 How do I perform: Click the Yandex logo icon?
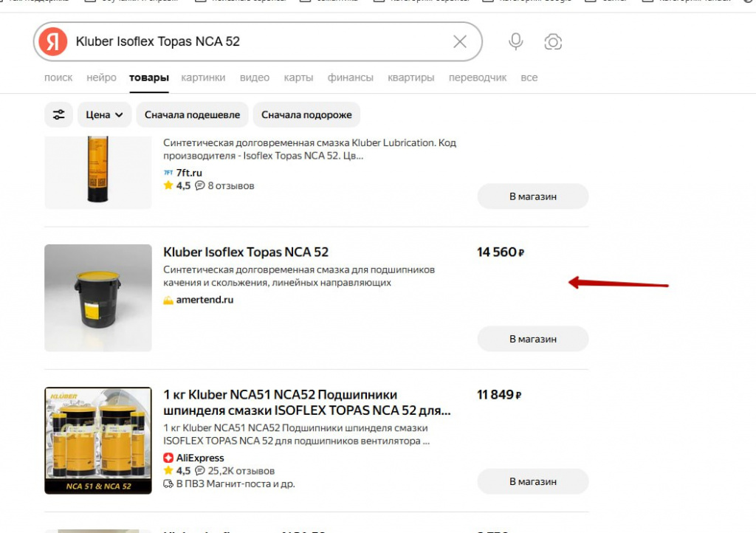(x=53, y=41)
